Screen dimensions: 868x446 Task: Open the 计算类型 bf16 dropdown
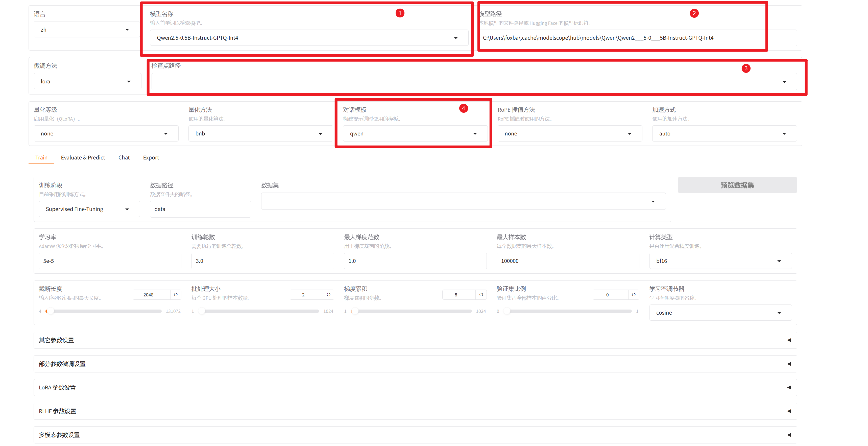(x=779, y=261)
